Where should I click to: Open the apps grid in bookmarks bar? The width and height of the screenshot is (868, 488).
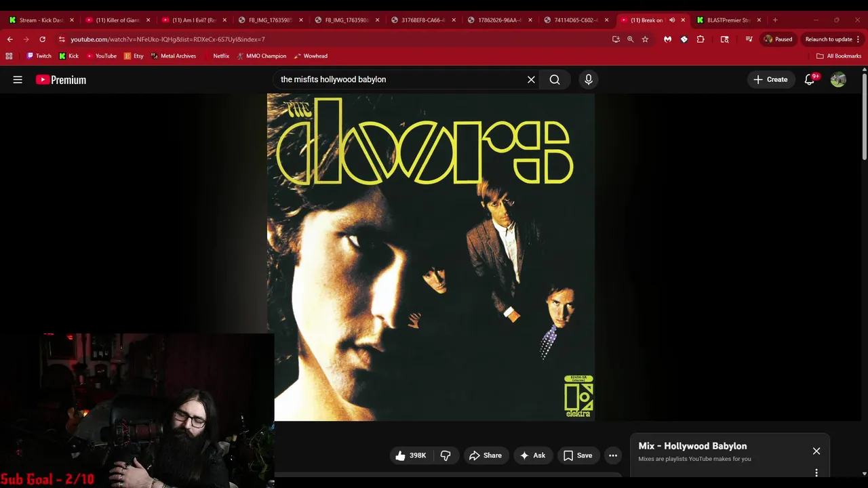(9, 56)
